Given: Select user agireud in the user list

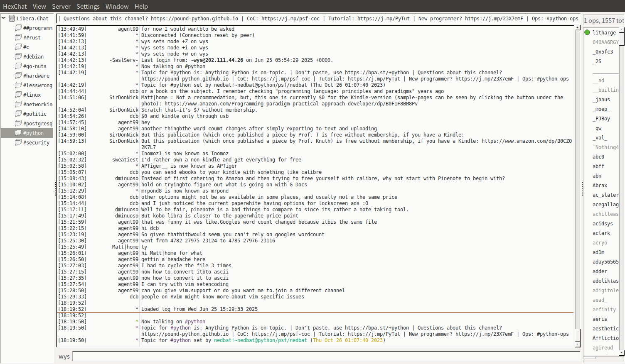Looking at the screenshot, I should coord(603,347).
